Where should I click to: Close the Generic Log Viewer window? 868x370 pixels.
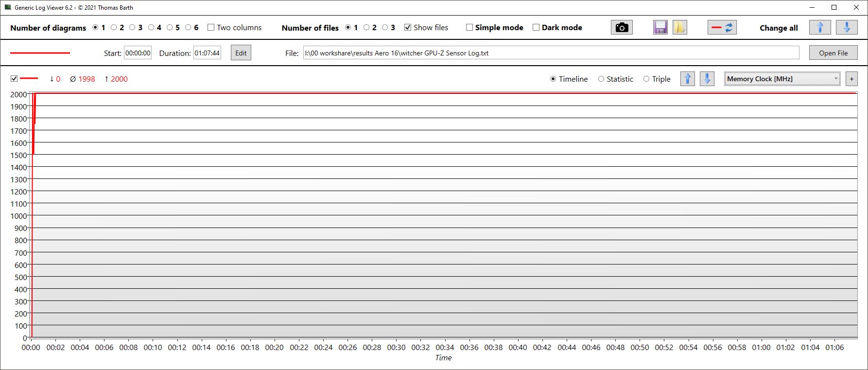coord(857,7)
